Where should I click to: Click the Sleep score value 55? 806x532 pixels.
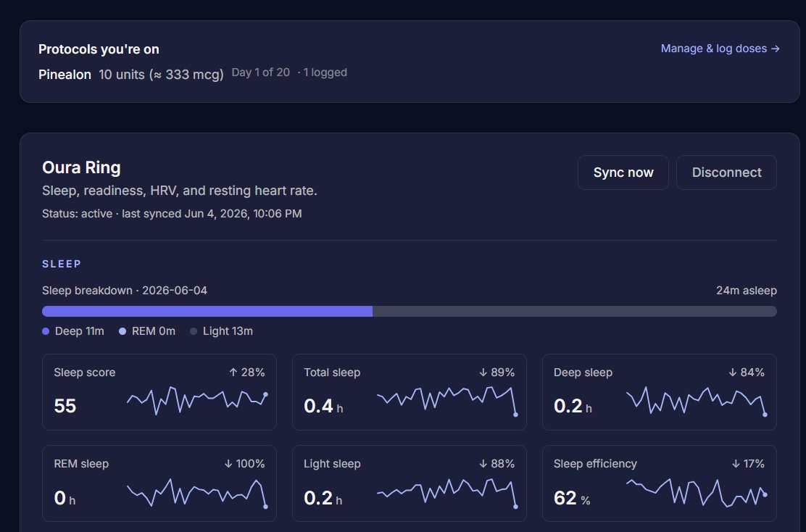[x=65, y=406]
